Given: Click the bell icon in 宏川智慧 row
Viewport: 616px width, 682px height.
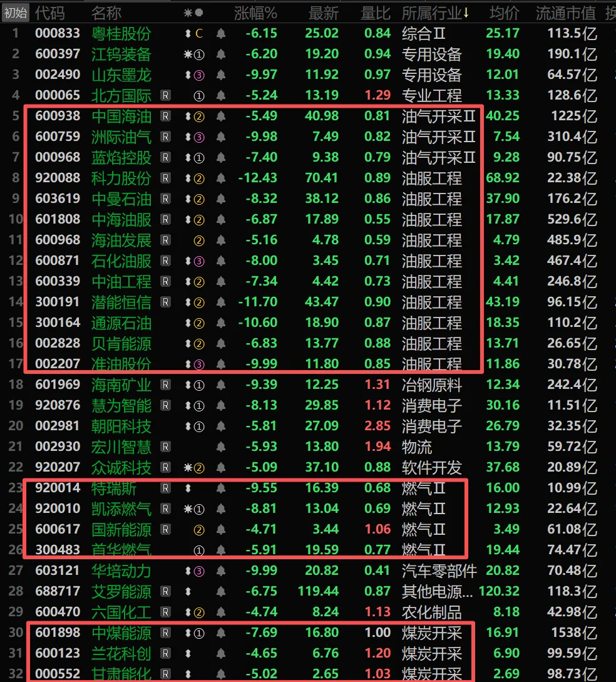Looking at the screenshot, I should [221, 447].
